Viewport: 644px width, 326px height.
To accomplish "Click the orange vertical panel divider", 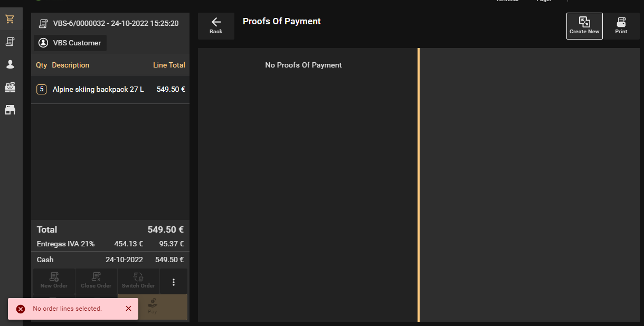I will point(419,185).
